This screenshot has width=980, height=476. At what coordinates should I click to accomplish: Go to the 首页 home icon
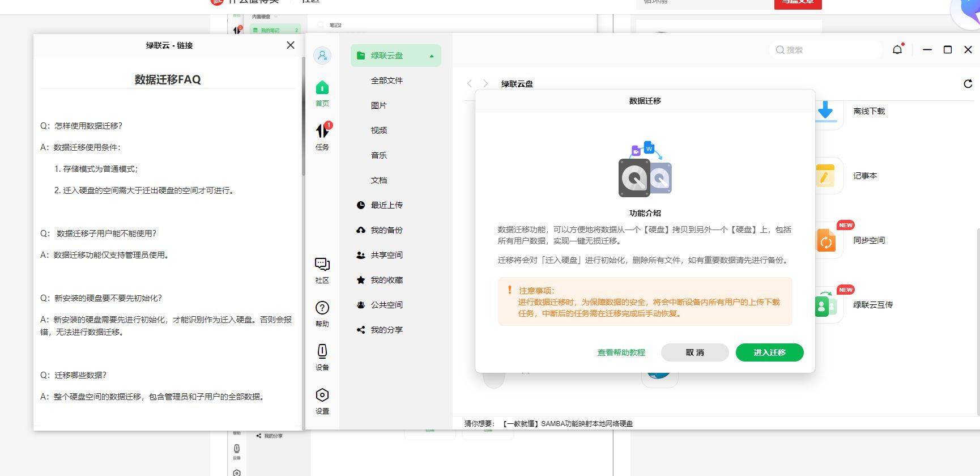(322, 93)
